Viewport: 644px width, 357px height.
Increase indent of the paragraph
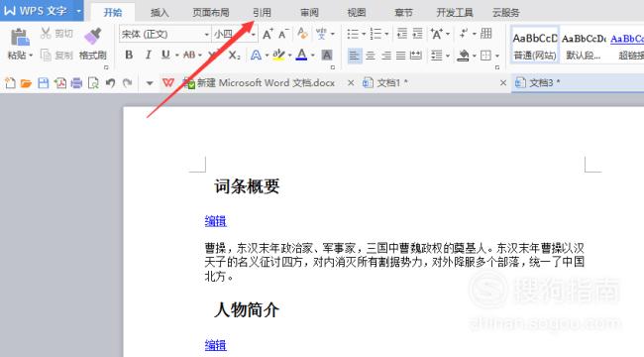(417, 34)
